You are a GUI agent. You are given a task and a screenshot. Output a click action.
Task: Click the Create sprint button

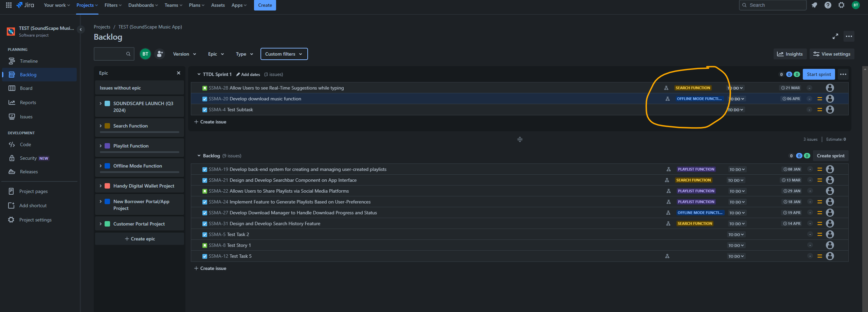coord(831,156)
